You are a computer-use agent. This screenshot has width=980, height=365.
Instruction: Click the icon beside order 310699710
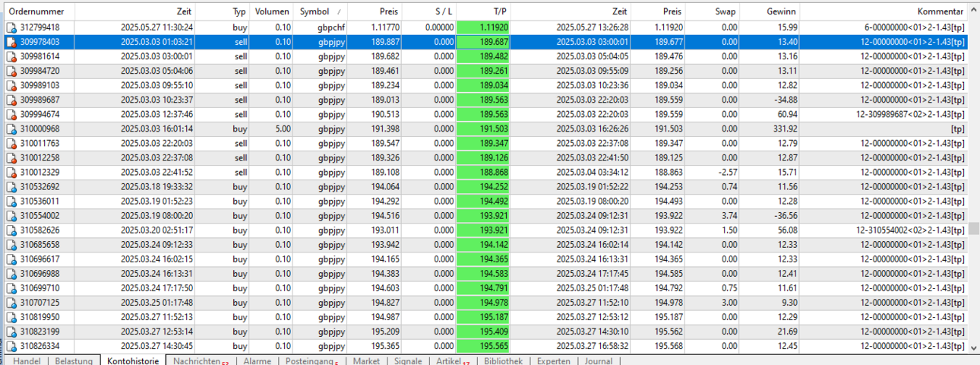11,287
